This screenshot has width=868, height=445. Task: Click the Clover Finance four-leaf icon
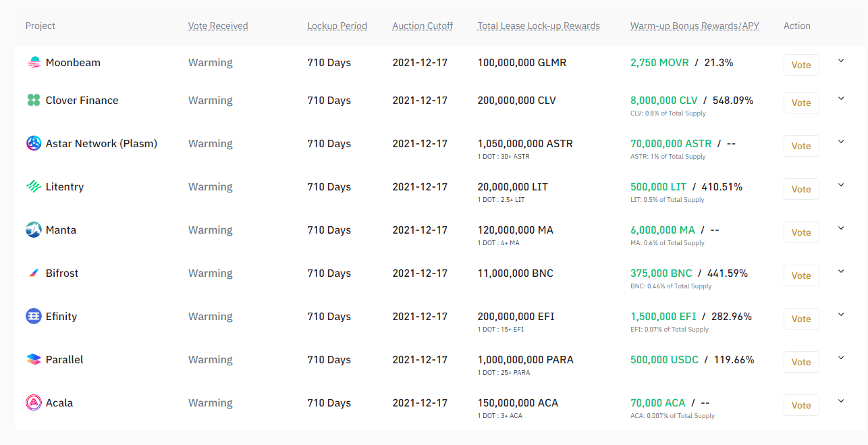(34, 101)
